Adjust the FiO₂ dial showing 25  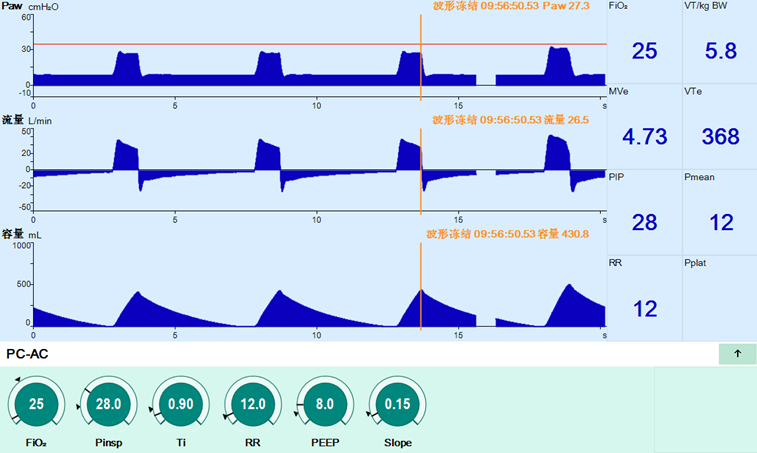[x=36, y=404]
